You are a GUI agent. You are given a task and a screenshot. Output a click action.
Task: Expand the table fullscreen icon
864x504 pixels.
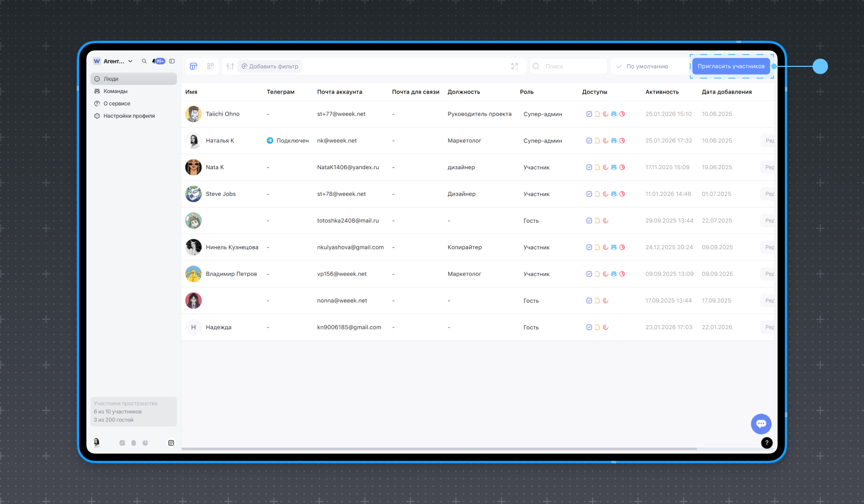(x=515, y=66)
